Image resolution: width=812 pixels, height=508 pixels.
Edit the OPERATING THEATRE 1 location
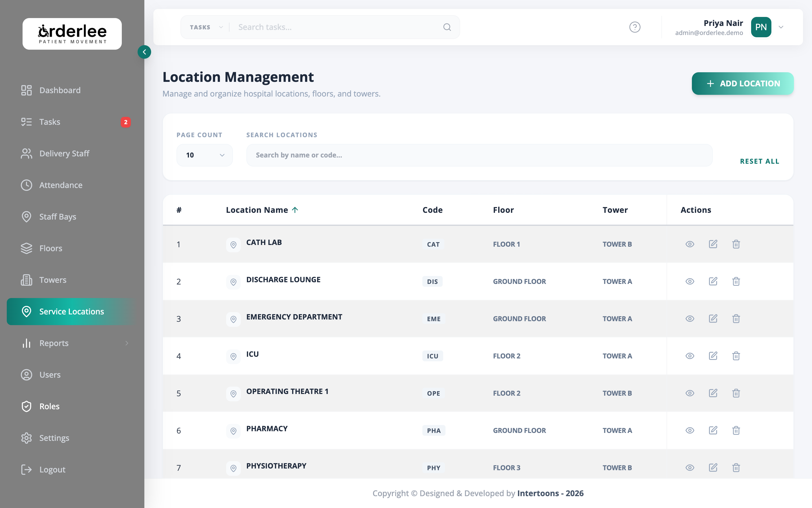[x=713, y=393]
